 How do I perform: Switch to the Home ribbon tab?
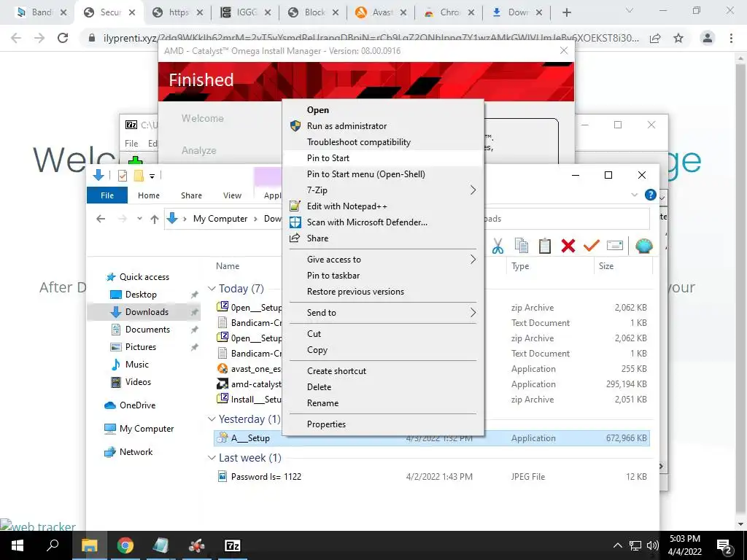(x=149, y=195)
